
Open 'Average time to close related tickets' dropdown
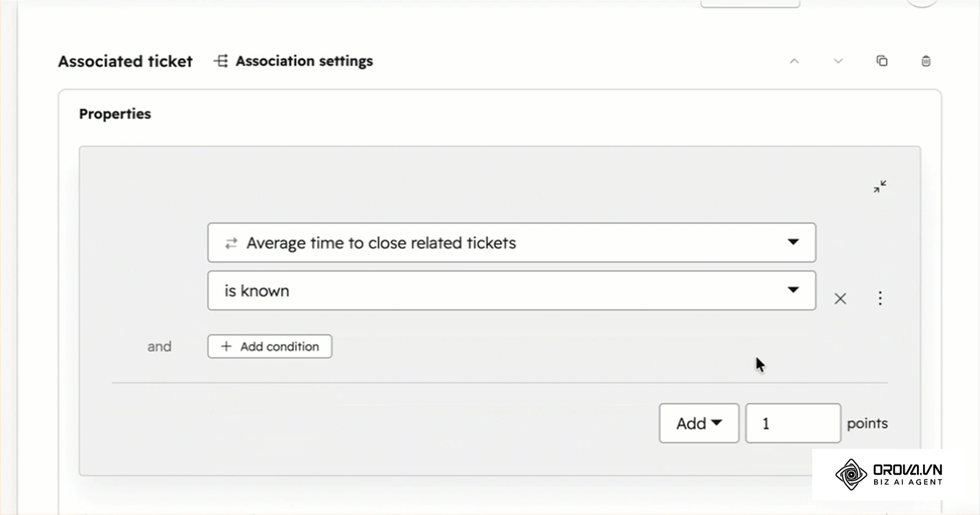pyautogui.click(x=511, y=242)
